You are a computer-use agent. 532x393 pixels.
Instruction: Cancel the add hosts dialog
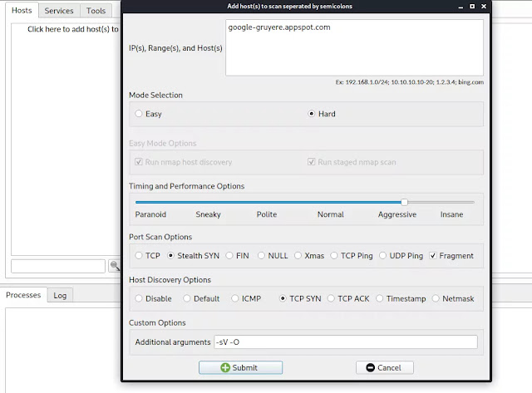[385, 367]
